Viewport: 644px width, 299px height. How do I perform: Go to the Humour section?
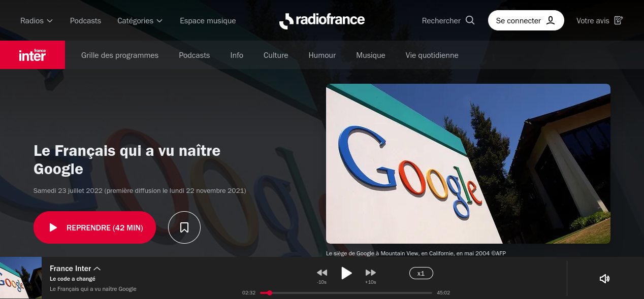(x=322, y=55)
